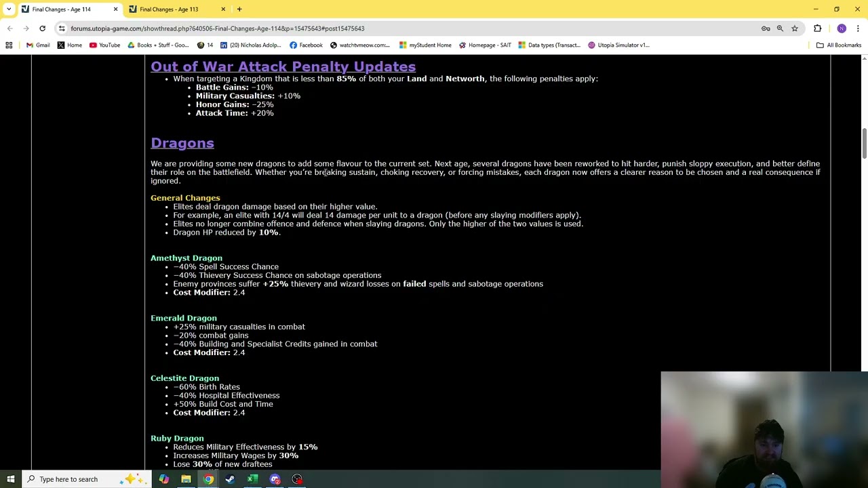
Task: Click the page vertical scrollbar thumb
Action: coord(864,144)
